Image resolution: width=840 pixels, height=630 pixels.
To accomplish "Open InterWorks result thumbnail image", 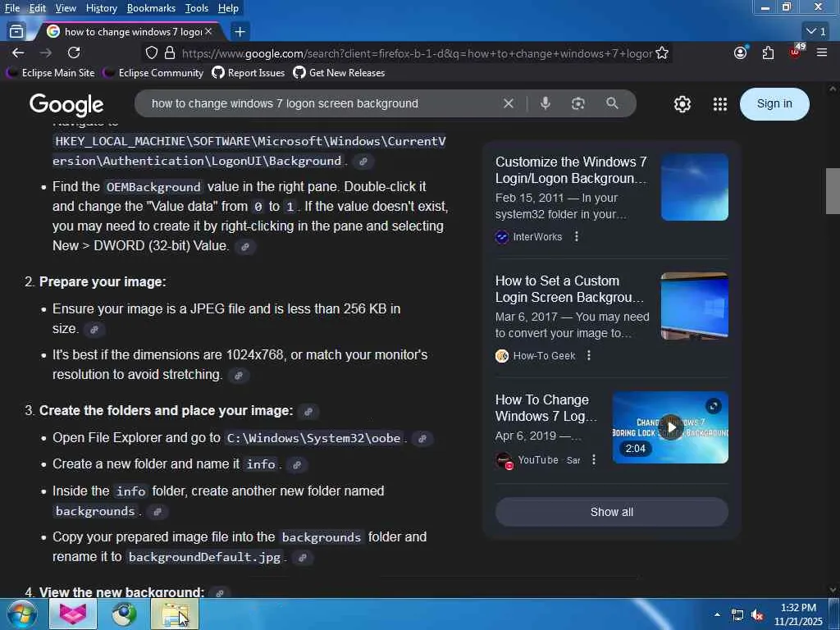I will tap(694, 187).
